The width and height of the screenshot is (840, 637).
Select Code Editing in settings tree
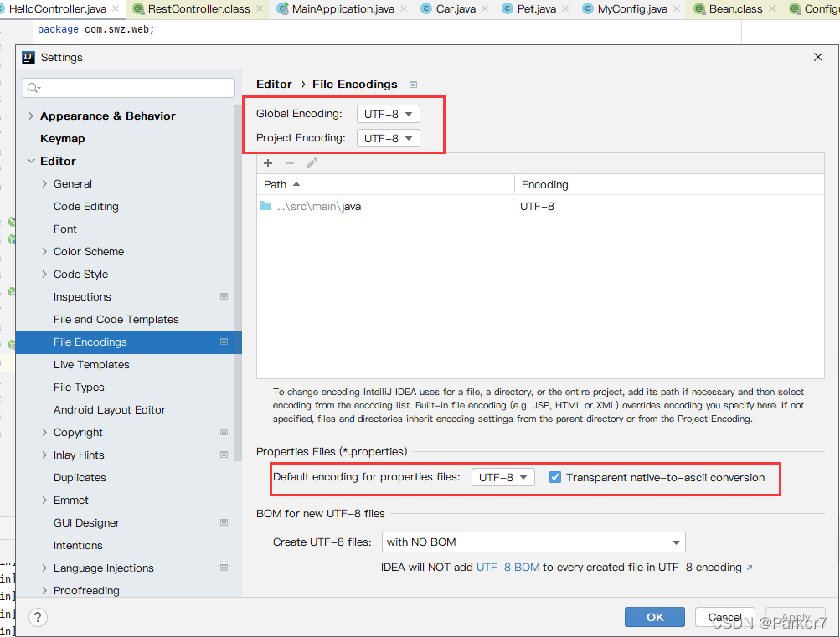[x=85, y=206]
